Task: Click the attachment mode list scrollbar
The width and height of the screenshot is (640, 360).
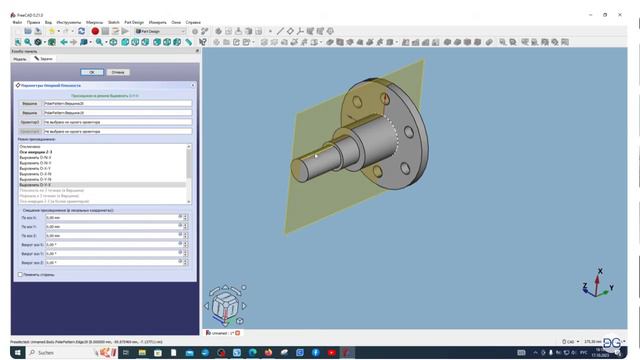Action: coord(189,174)
